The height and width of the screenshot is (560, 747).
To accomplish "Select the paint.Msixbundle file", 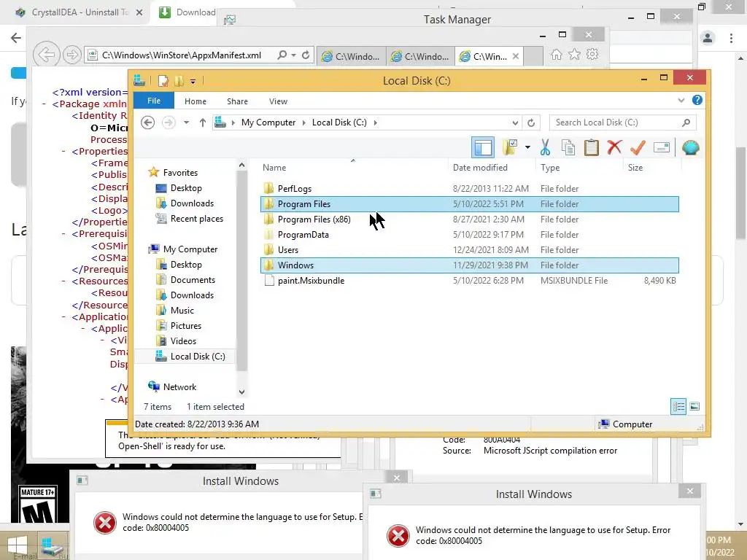I will 469,281.
